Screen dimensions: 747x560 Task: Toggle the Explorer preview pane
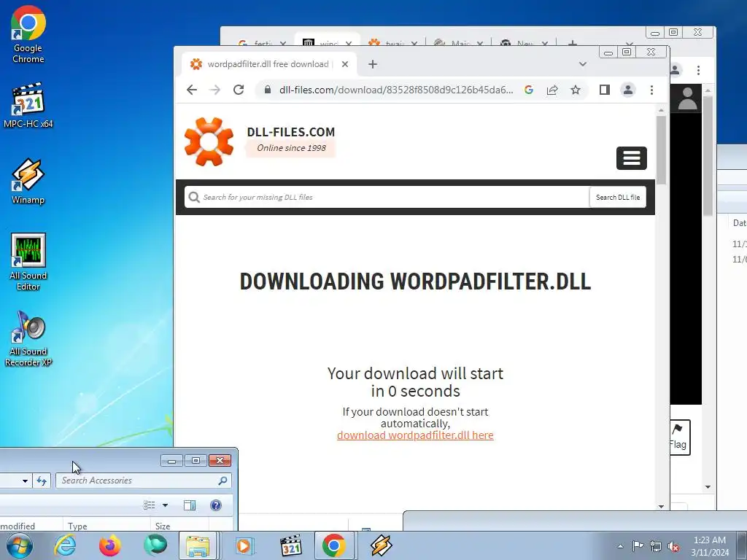click(x=190, y=505)
